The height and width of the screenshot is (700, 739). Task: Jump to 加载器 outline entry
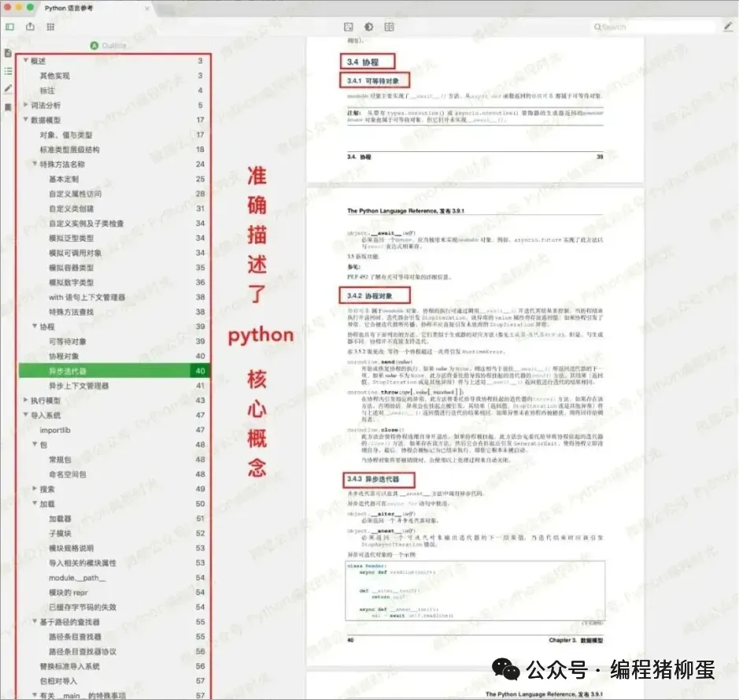click(60, 519)
